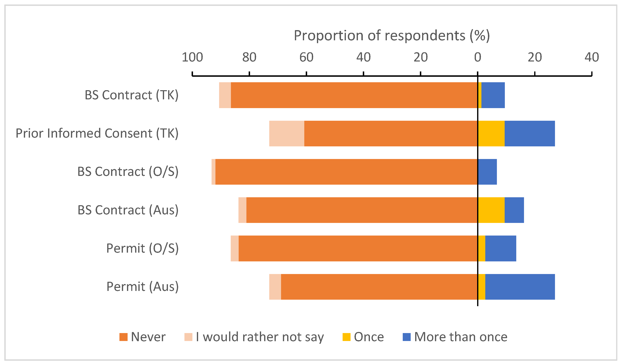Viewport: 620px width, 364px height.
Task: Click the blue segment of the BS Contract (TK) bar
Action: pos(493,95)
